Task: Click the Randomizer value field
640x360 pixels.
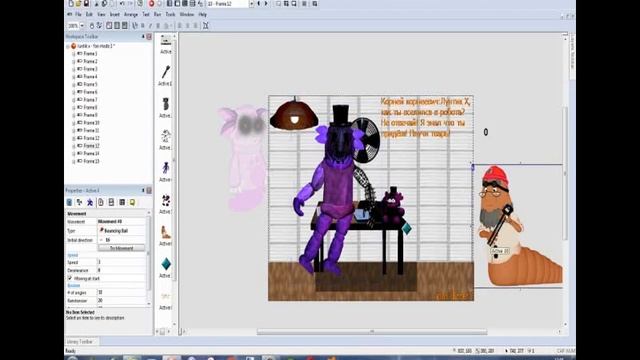Action: coord(121,300)
